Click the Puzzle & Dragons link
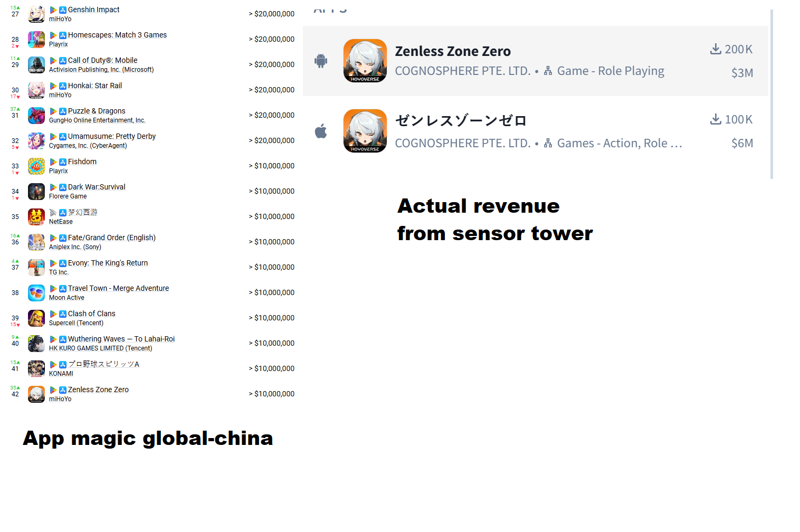This screenshot has height=532, width=800. pos(97,111)
